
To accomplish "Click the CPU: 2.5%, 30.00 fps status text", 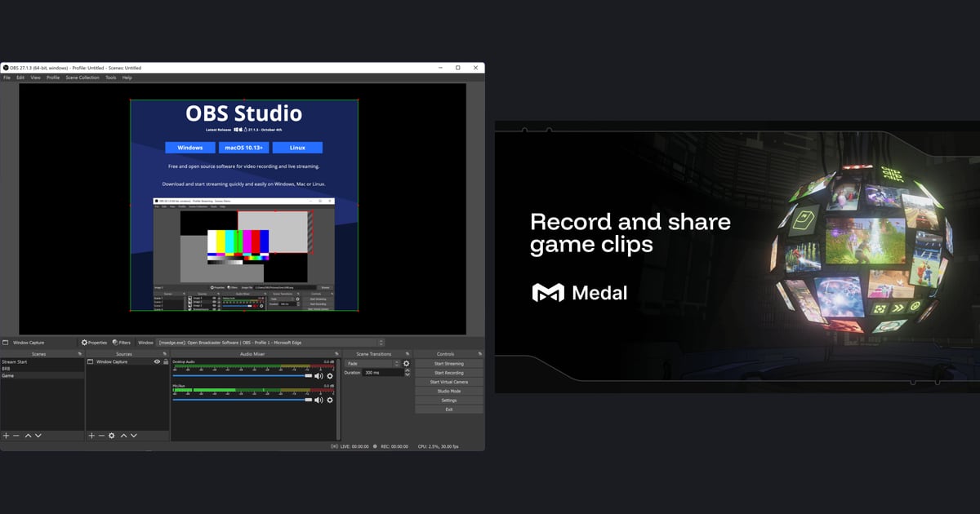I will coord(438,446).
